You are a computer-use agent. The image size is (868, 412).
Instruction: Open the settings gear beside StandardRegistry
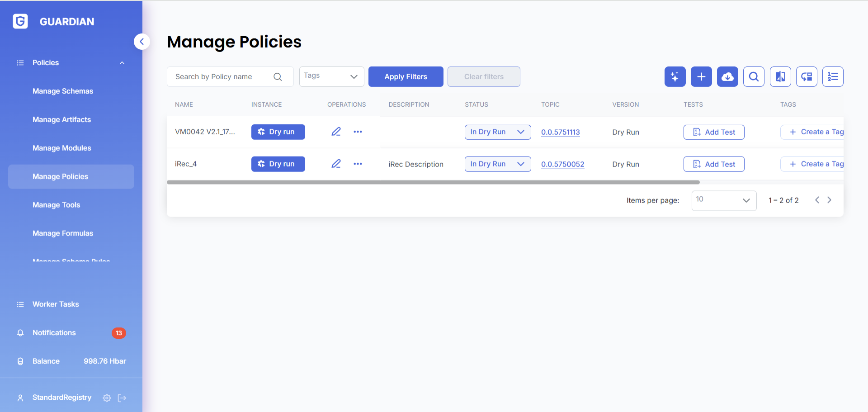pyautogui.click(x=107, y=398)
